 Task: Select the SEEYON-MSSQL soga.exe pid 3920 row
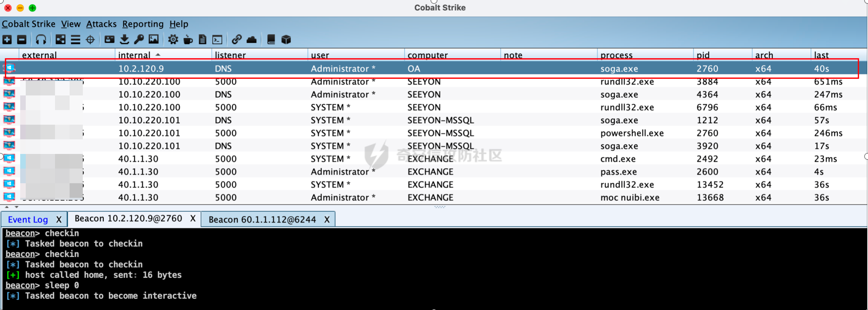434,146
